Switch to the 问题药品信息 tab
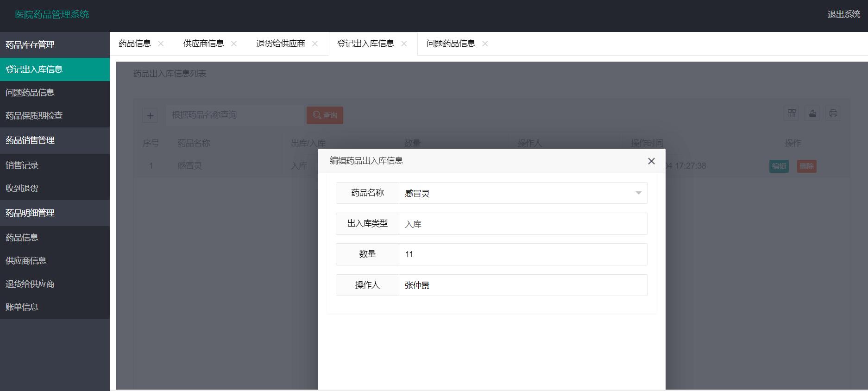This screenshot has height=391, width=868. pos(451,44)
